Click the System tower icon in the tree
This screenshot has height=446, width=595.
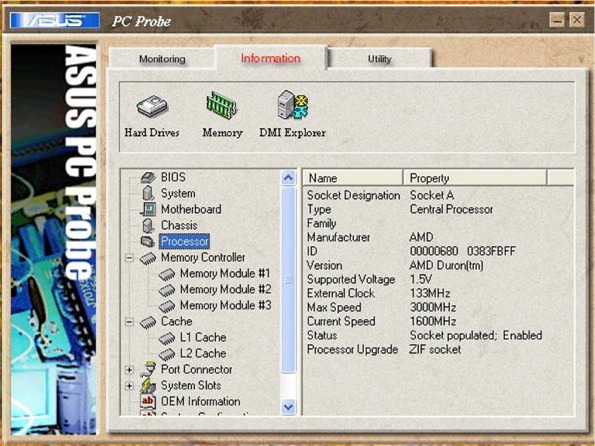148,193
